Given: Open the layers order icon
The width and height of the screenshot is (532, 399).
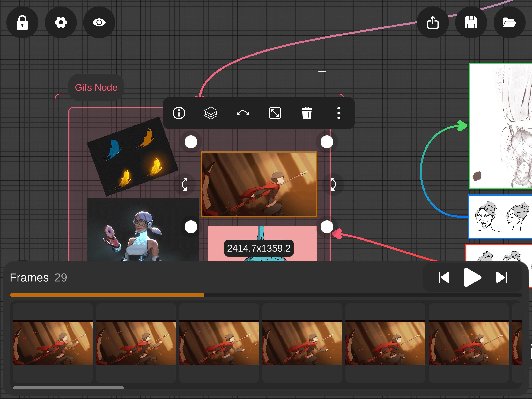Looking at the screenshot, I should click(x=211, y=113).
